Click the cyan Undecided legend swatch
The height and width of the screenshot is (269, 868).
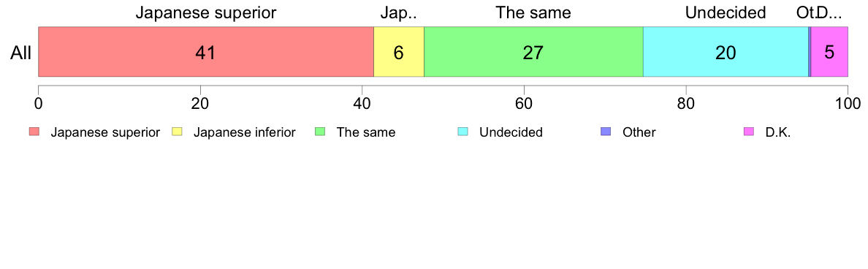click(x=463, y=132)
